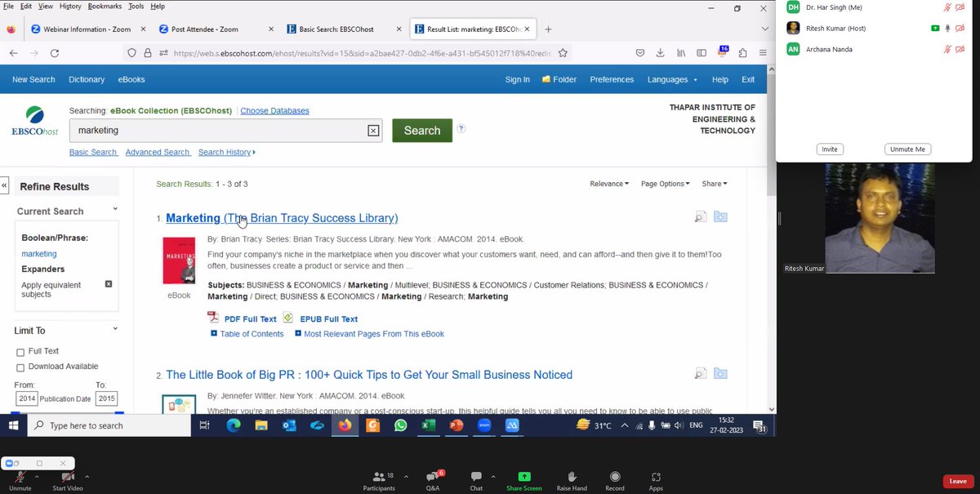Open Share dropdown in results
The image size is (980, 494).
[715, 184]
